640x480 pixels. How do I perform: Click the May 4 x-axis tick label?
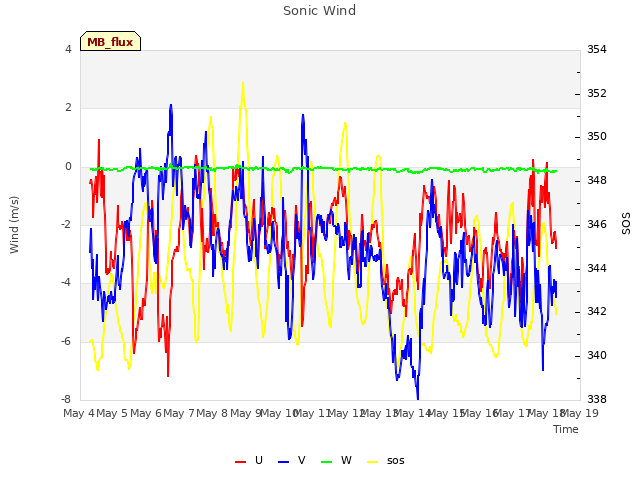[x=79, y=413]
